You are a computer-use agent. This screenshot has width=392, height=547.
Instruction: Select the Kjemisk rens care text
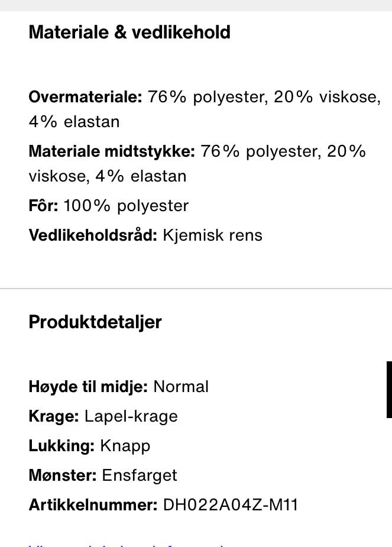tap(212, 235)
